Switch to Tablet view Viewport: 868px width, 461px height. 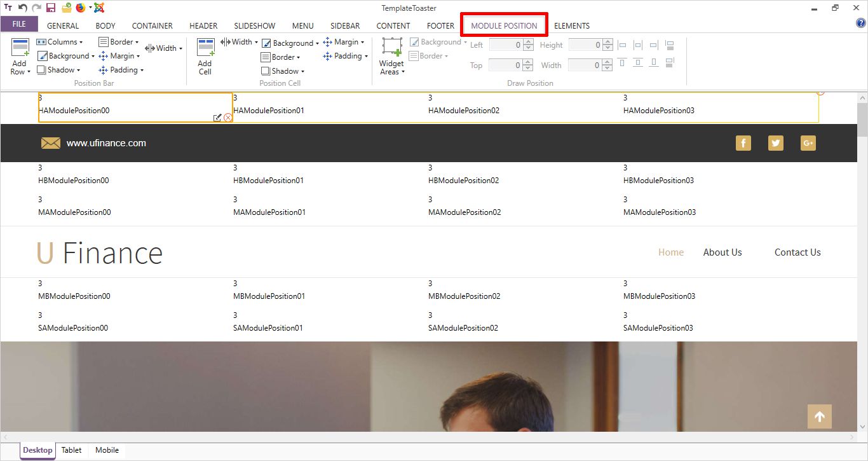(71, 450)
